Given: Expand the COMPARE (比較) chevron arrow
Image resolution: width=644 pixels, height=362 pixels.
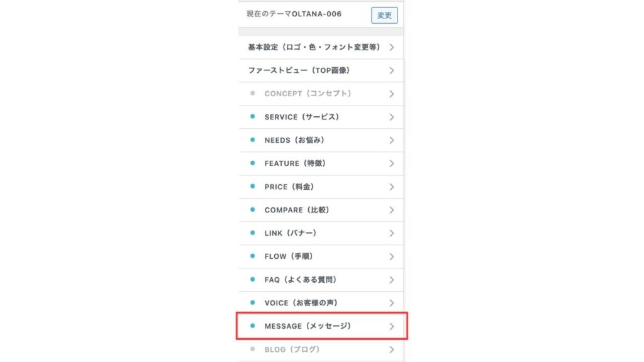Looking at the screenshot, I should [x=391, y=210].
